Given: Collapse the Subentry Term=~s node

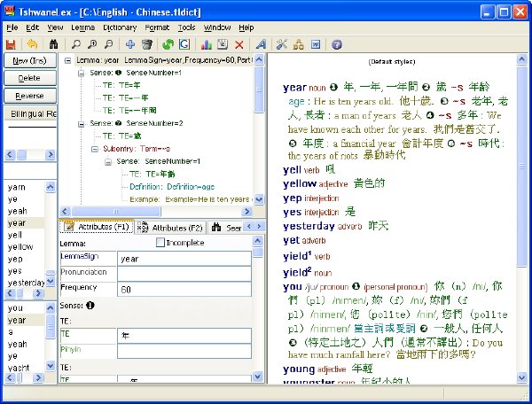Looking at the screenshot, I should tap(95, 149).
